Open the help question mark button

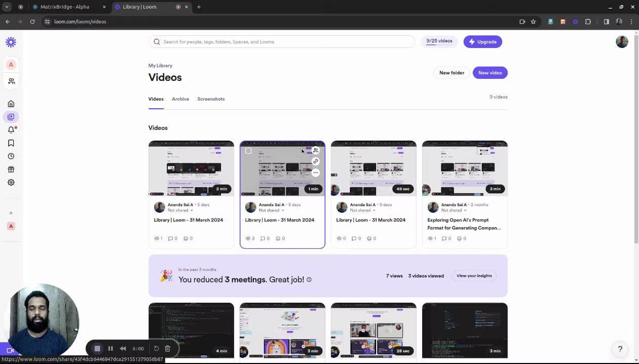coord(620,349)
